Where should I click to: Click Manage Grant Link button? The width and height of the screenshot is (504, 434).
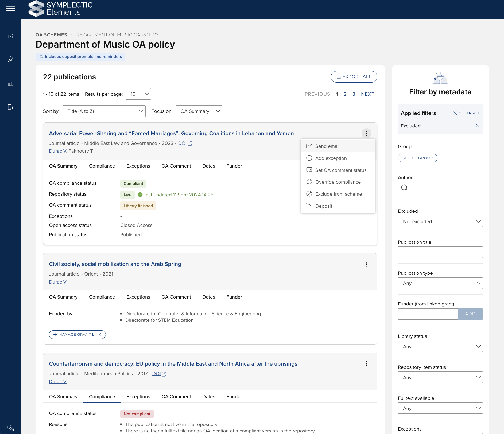click(77, 335)
